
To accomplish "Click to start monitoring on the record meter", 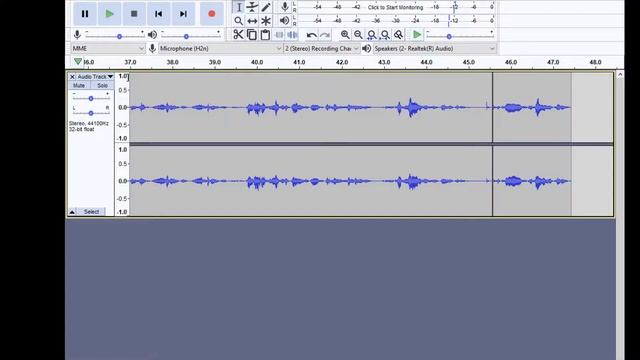I will pos(395,7).
